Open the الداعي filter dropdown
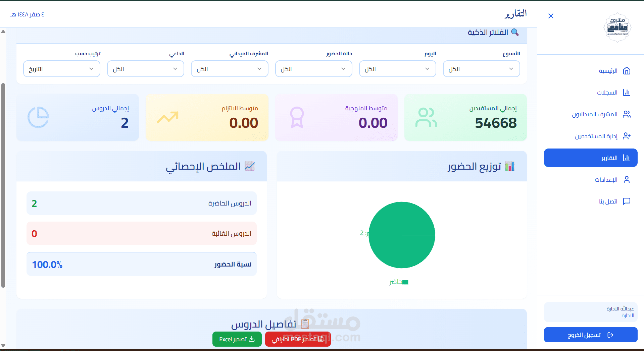This screenshot has height=351, width=644. (146, 69)
